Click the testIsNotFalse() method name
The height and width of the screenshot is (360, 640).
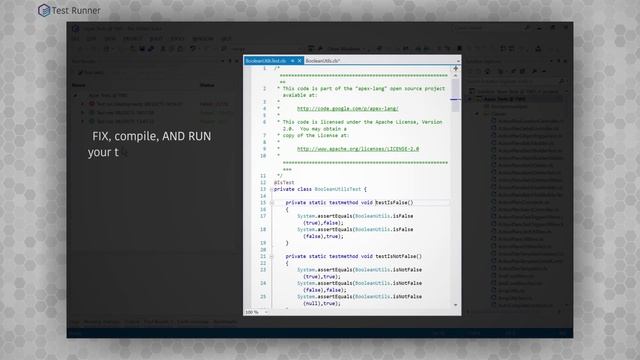(398, 256)
